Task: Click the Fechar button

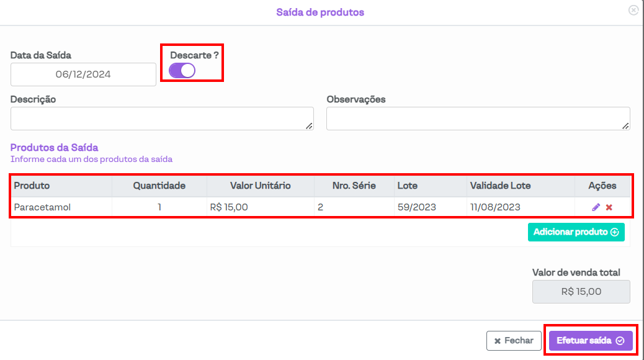Action: click(513, 341)
